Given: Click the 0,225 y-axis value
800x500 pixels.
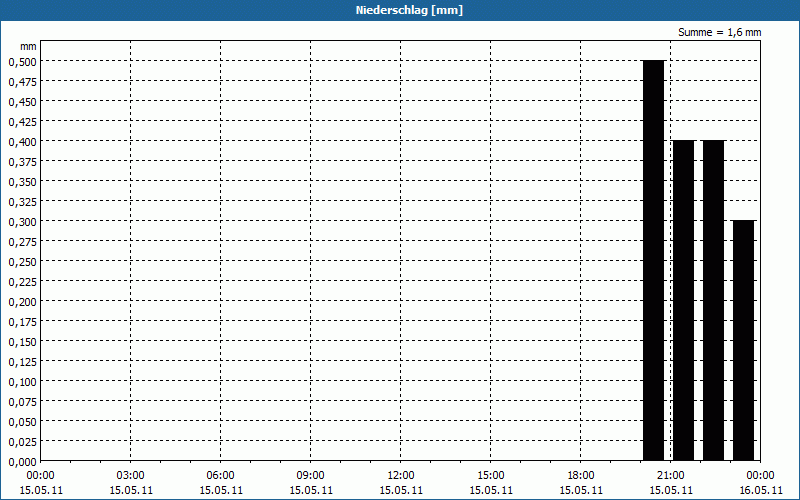Looking at the screenshot, I should tap(23, 282).
